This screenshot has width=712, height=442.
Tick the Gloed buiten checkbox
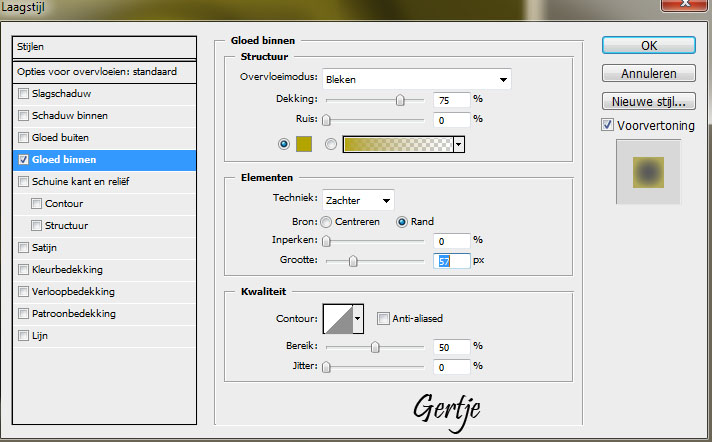(x=23, y=137)
